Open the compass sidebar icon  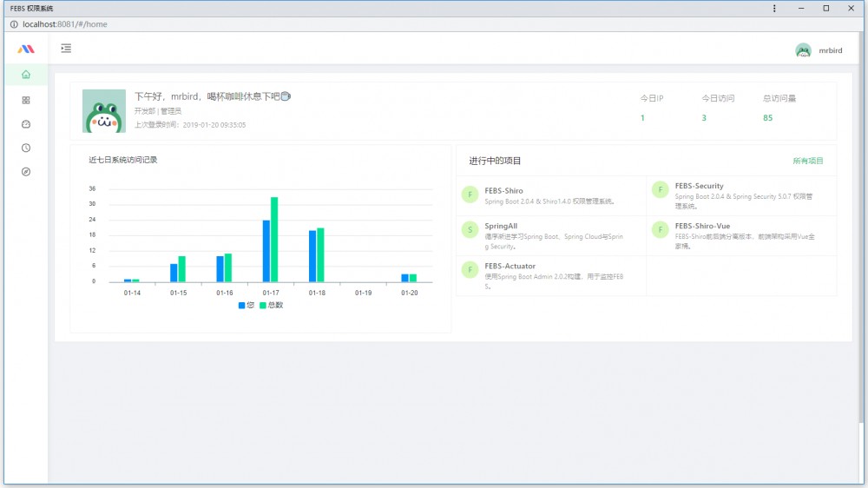26,172
